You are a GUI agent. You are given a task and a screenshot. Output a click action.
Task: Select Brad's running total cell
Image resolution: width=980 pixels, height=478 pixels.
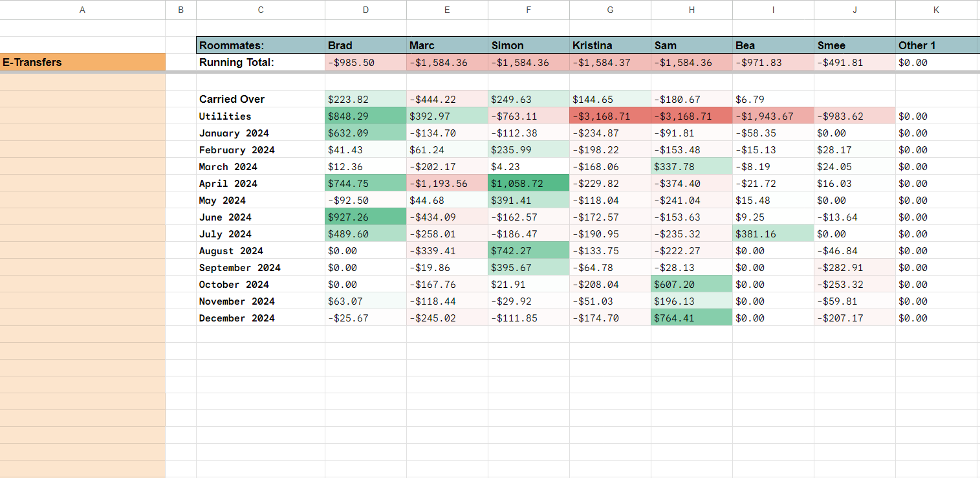pyautogui.click(x=365, y=63)
